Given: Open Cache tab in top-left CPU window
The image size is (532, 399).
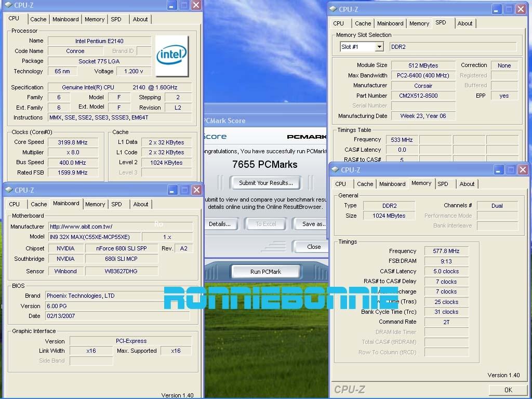Looking at the screenshot, I should tap(38, 19).
